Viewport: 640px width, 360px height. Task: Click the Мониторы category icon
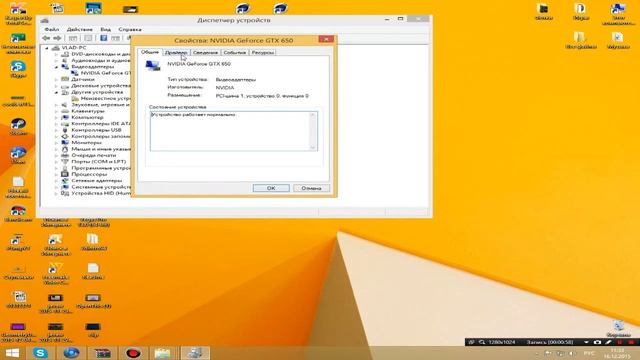pyautogui.click(x=65, y=142)
